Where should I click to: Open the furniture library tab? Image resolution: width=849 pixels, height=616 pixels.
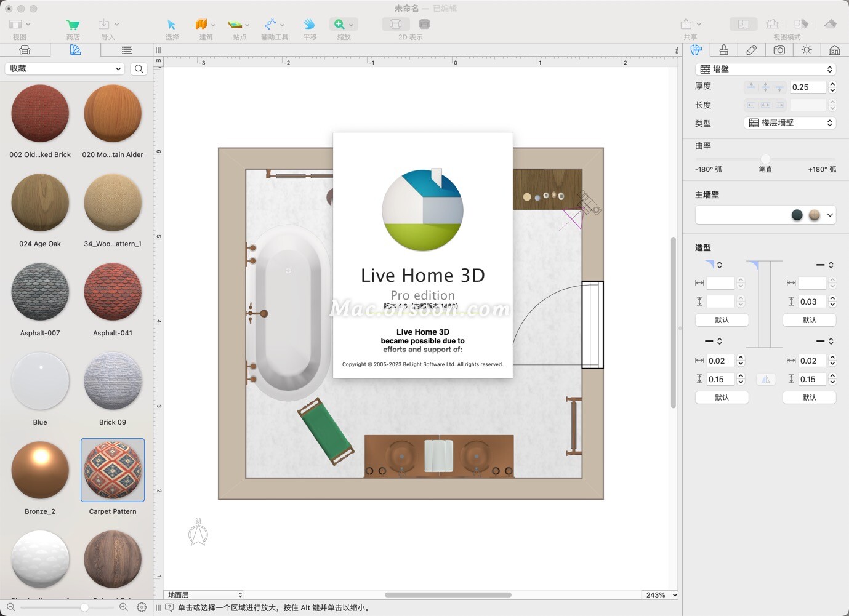(x=25, y=50)
